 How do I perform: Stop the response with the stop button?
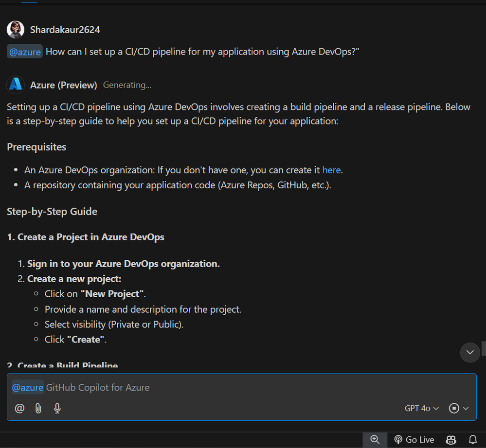[x=454, y=408]
